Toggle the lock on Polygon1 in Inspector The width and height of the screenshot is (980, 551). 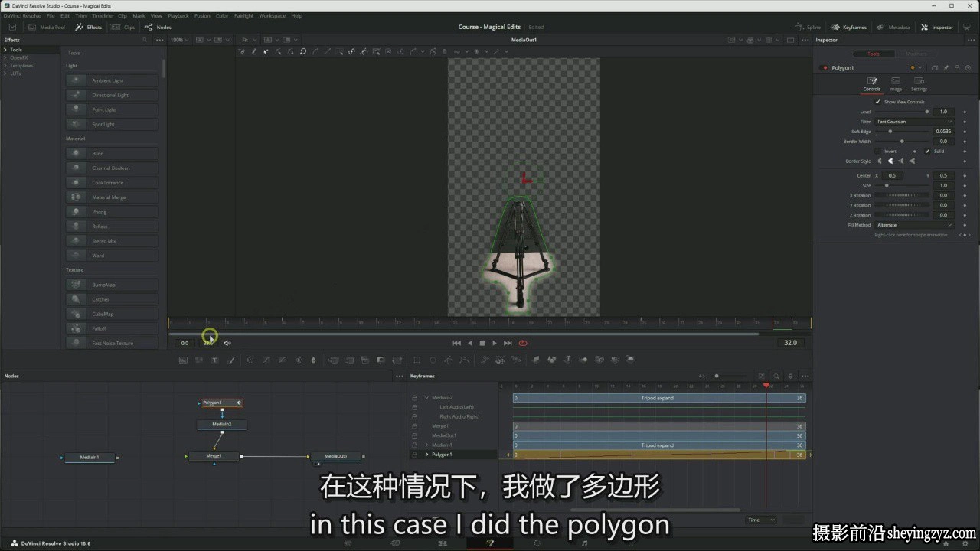pos(957,67)
